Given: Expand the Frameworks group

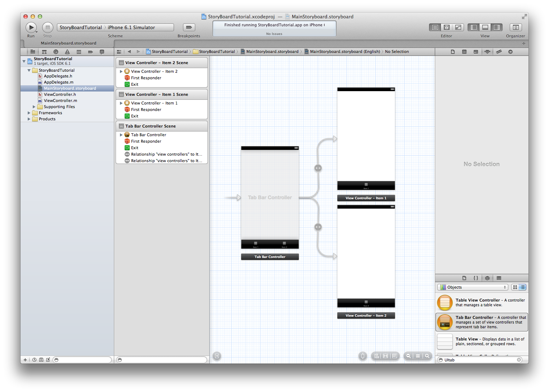Looking at the screenshot, I should coord(29,113).
